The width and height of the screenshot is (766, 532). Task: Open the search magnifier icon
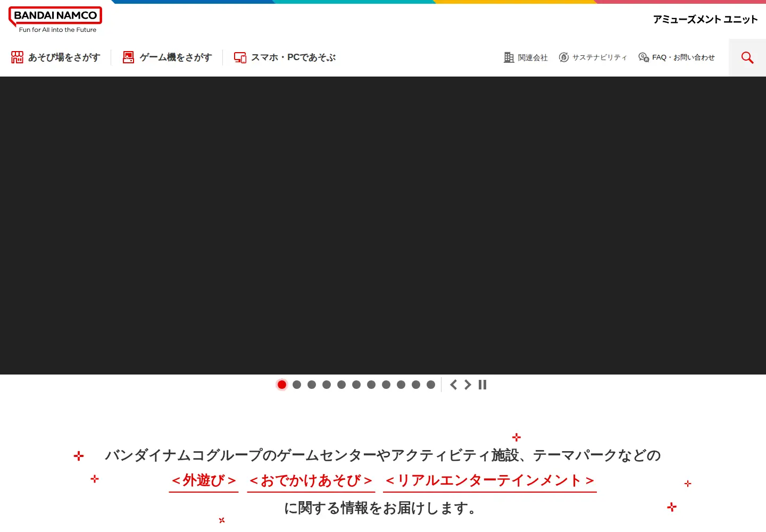[747, 57]
